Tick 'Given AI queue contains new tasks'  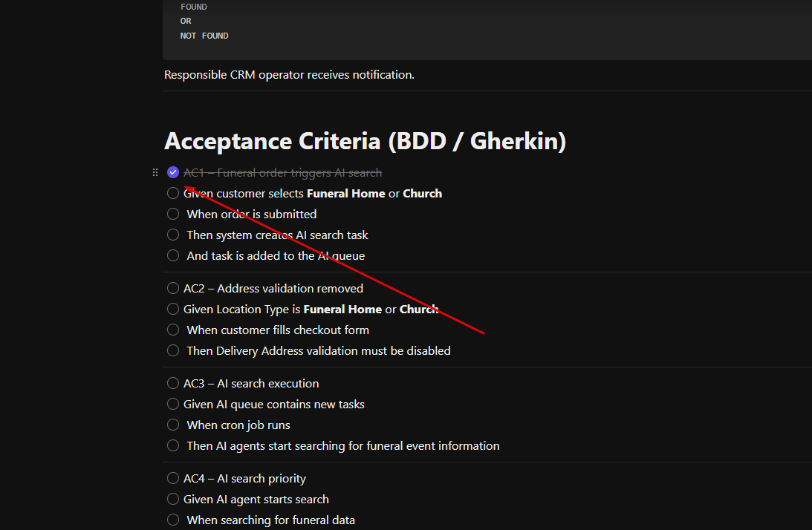[173, 404]
